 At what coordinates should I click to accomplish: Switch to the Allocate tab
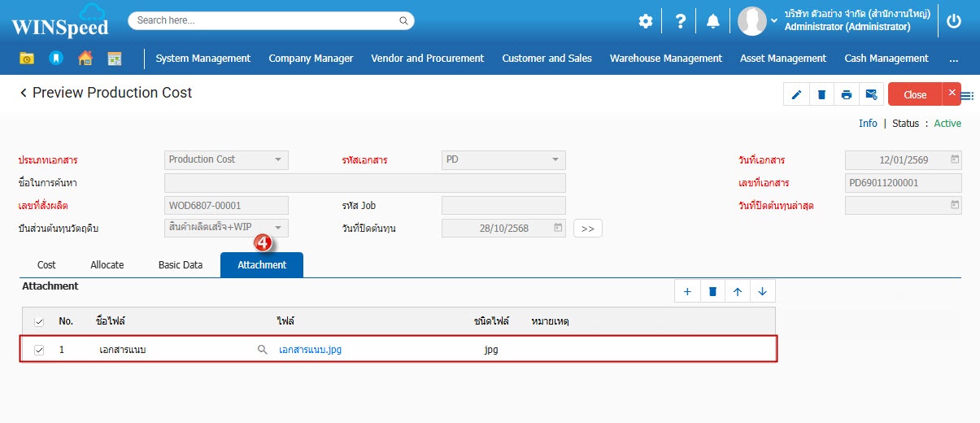(107, 265)
